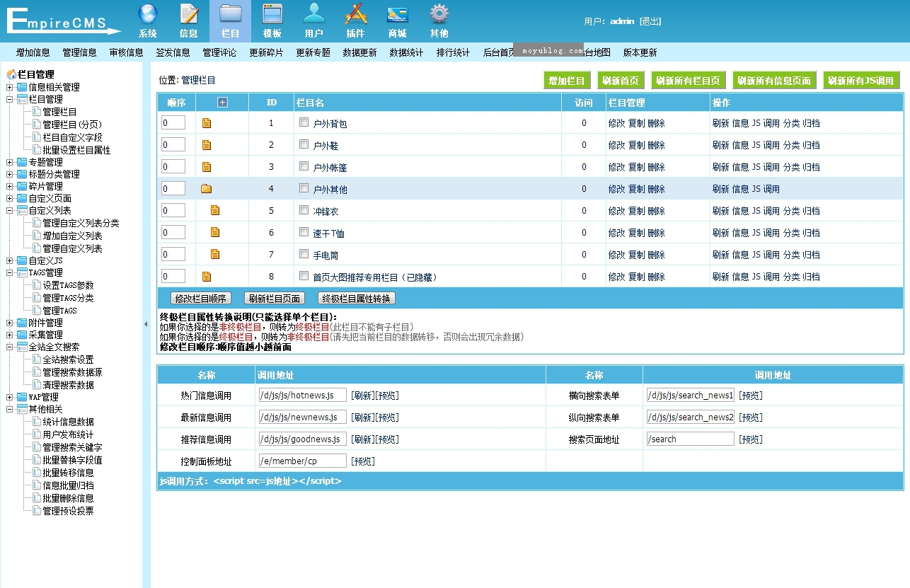
Task: Open 全站搜索设置 in sidebar tree
Action: (x=68, y=359)
